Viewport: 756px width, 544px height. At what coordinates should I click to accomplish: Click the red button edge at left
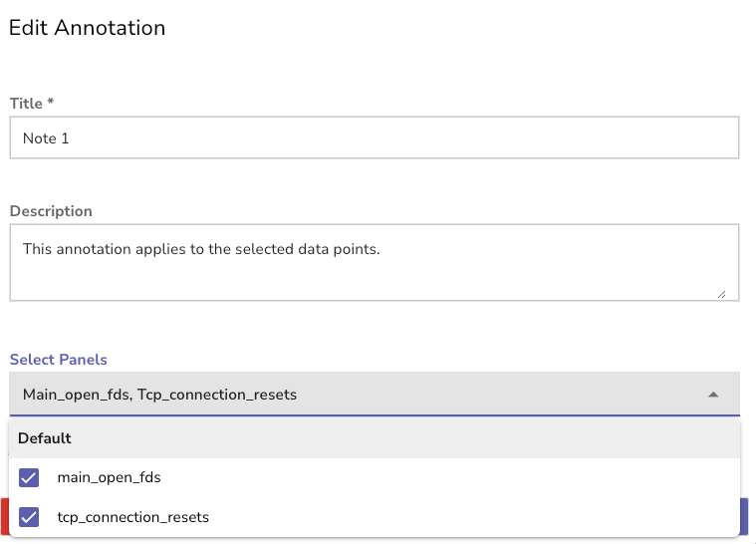(3, 517)
